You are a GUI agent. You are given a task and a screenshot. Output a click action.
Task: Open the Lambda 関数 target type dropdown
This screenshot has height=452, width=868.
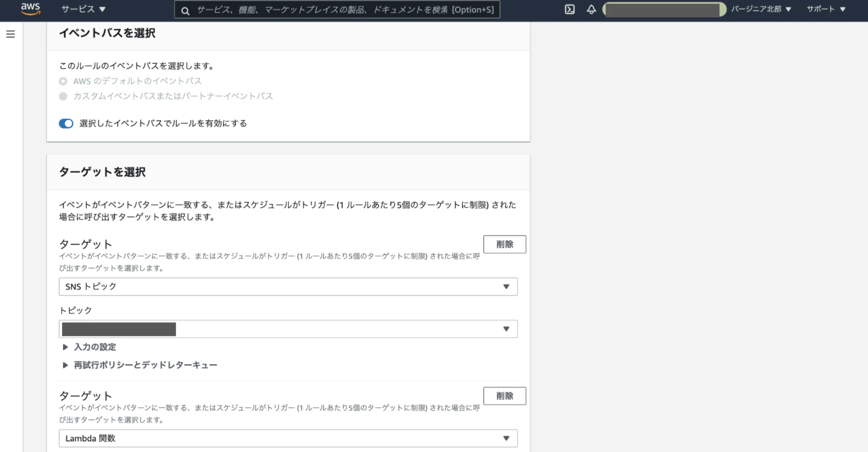point(288,438)
